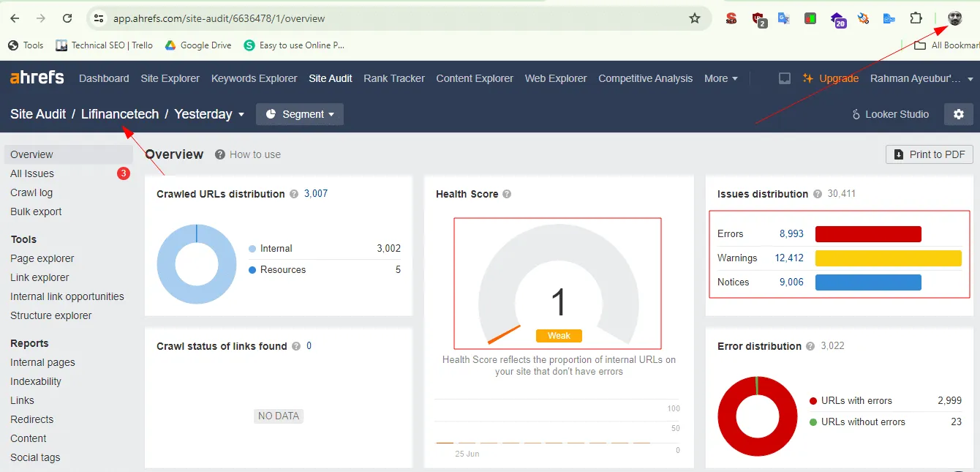
Task: Click the red 3 issues badge
Action: pyautogui.click(x=124, y=173)
